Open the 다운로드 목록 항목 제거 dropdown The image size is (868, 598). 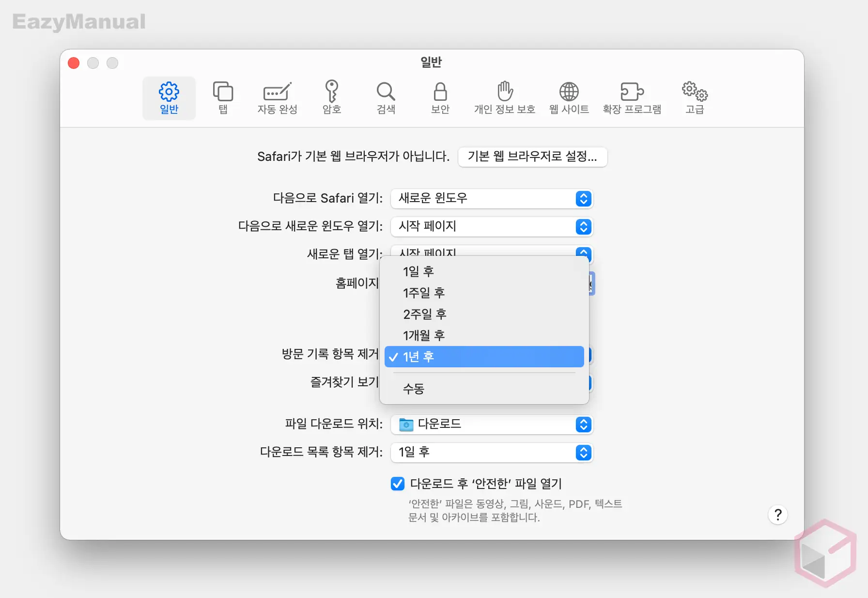click(492, 453)
